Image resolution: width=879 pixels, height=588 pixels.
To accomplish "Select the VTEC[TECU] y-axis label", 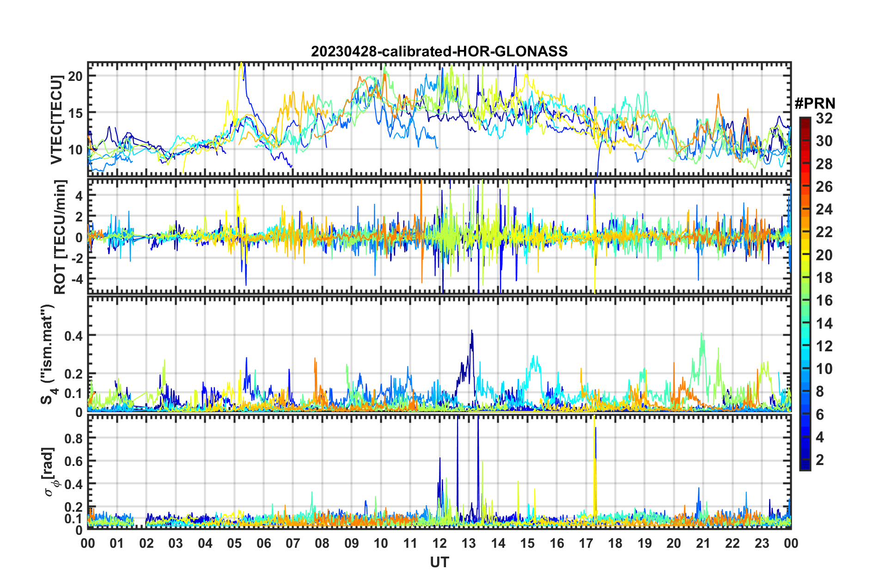I will [56, 120].
